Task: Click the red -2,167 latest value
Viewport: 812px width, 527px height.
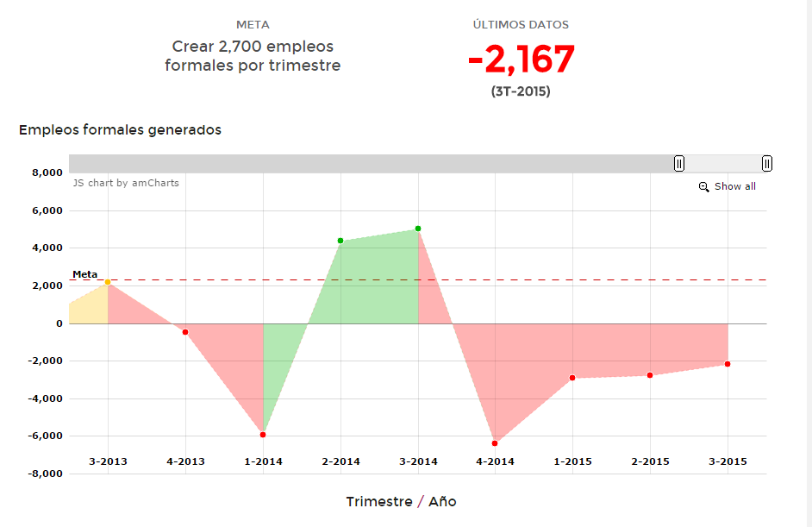Action: [x=521, y=60]
